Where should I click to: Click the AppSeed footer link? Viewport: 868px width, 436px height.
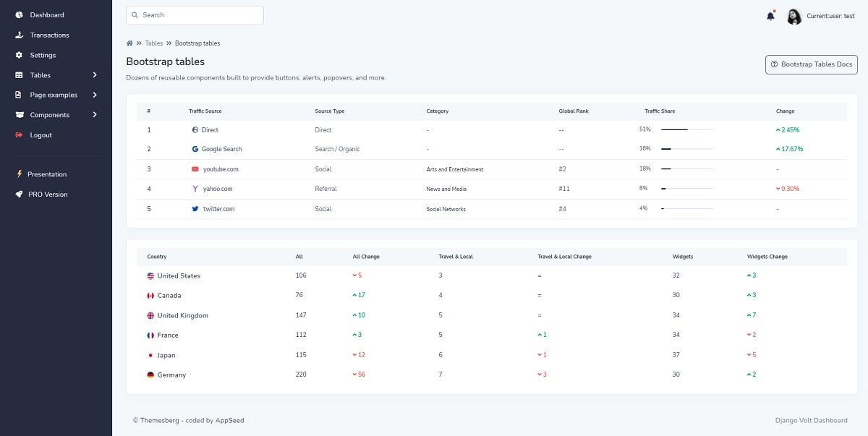click(x=231, y=419)
